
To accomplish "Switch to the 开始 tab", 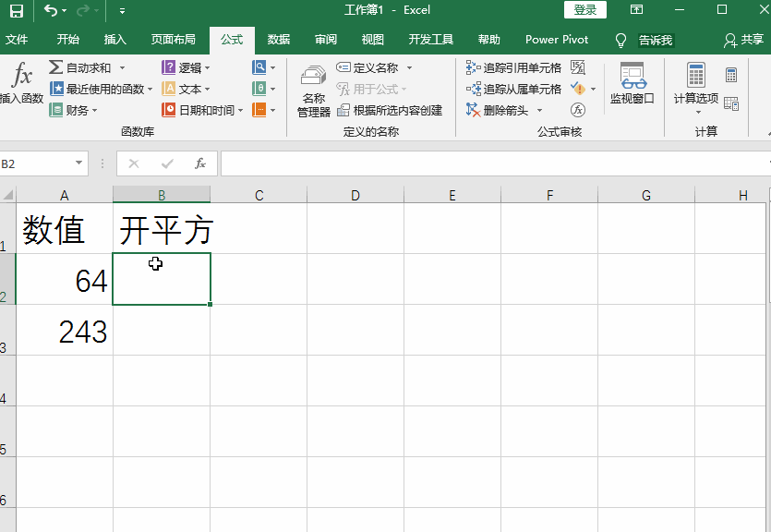I will pos(67,40).
